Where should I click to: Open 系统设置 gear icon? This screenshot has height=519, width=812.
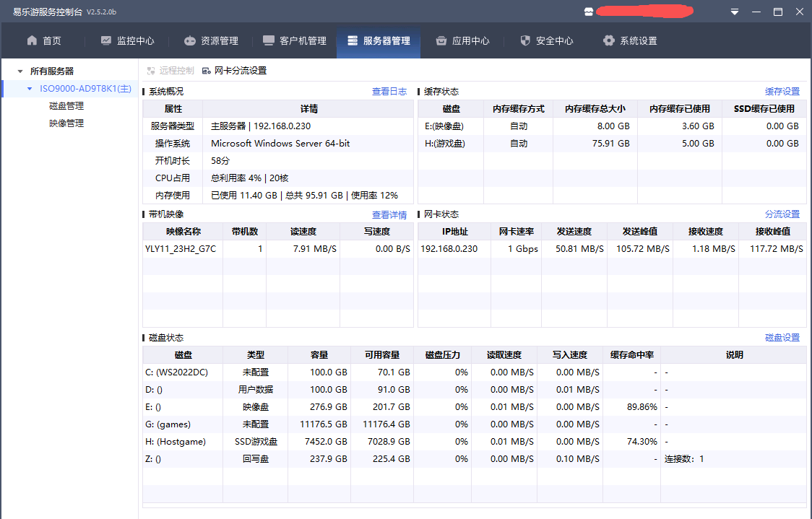pos(608,40)
